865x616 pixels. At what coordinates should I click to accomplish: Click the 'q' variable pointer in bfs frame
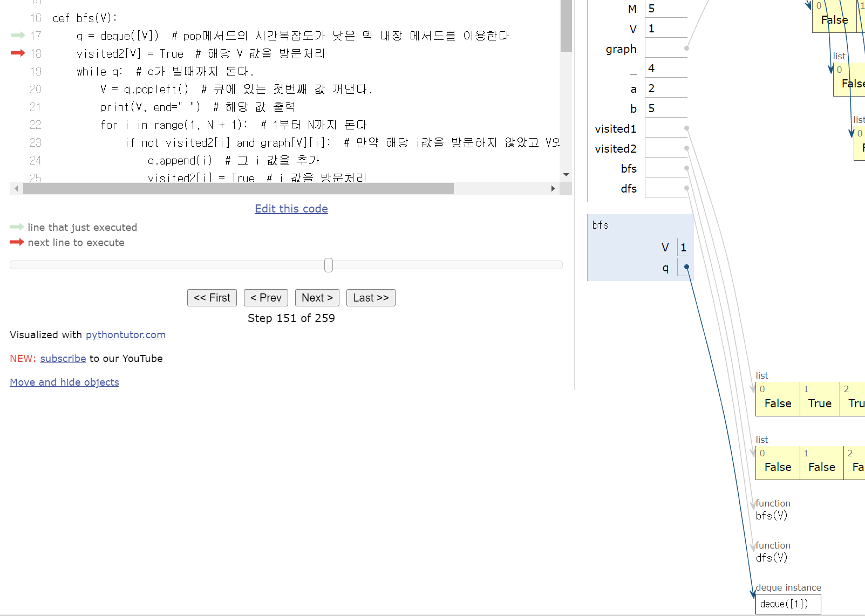(686, 267)
